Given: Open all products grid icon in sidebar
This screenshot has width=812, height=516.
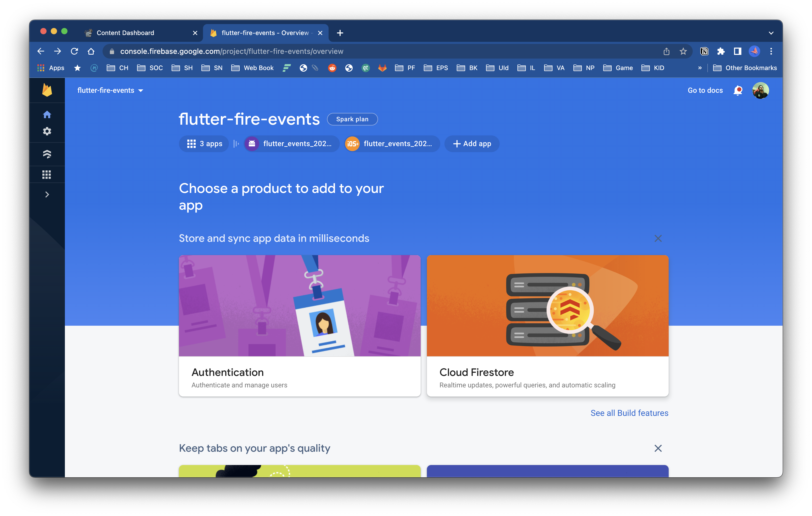Looking at the screenshot, I should [47, 175].
